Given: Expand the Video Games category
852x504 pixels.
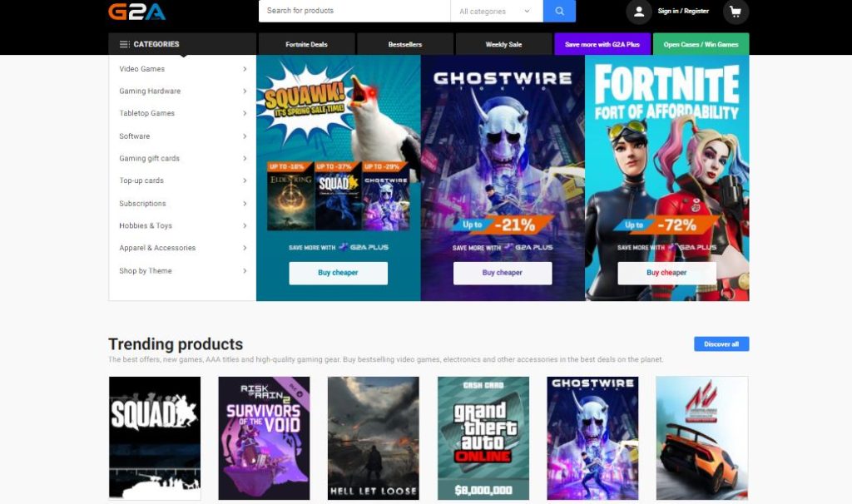Looking at the screenshot, I should [182, 69].
